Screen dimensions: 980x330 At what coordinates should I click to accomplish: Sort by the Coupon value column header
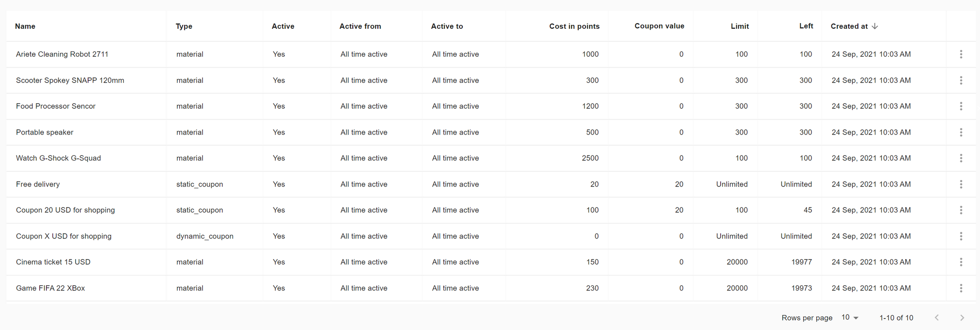659,26
